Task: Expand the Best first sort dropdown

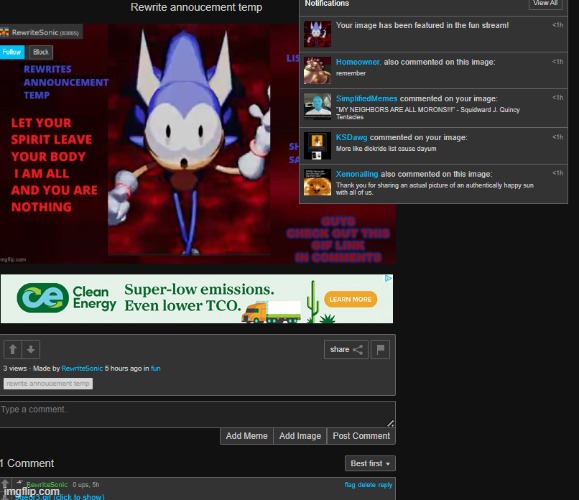Action: click(370, 463)
